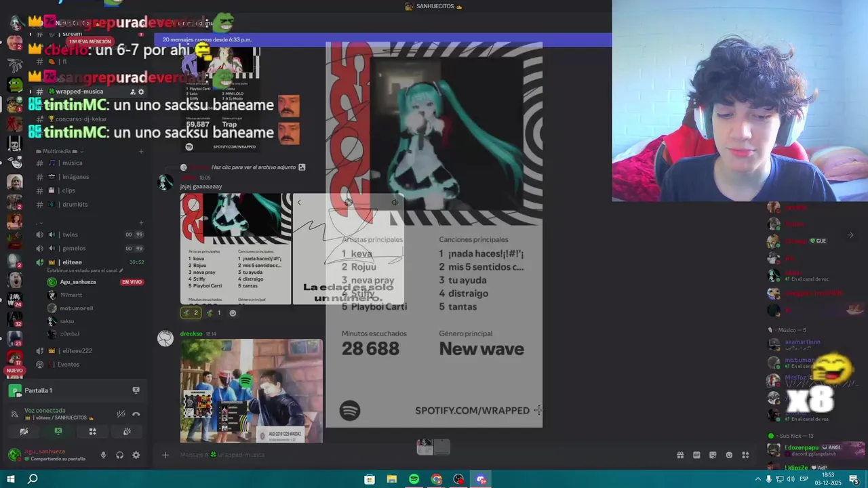The image size is (868, 488).
Task: Open the sticker picker
Action: point(713,455)
